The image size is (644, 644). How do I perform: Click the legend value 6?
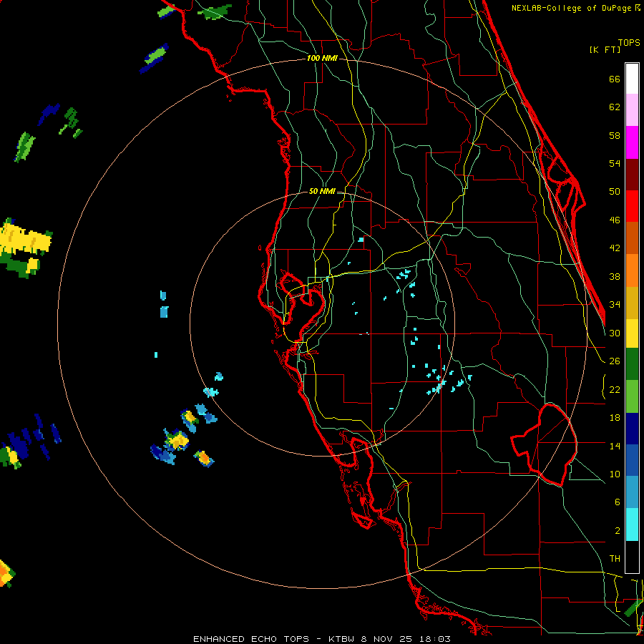[x=617, y=502]
